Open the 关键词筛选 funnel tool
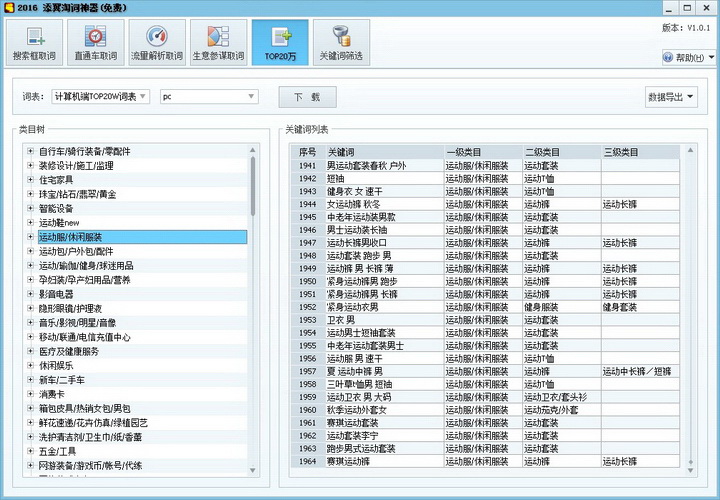 (x=342, y=42)
